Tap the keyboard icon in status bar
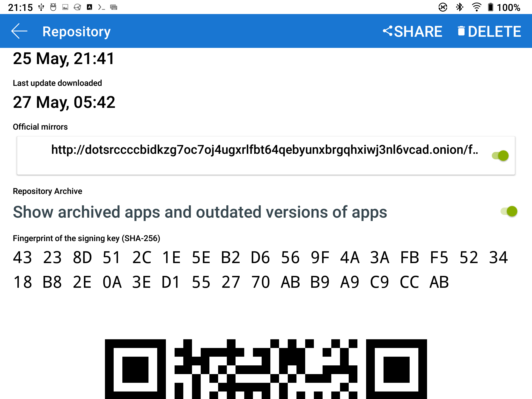 point(114,7)
